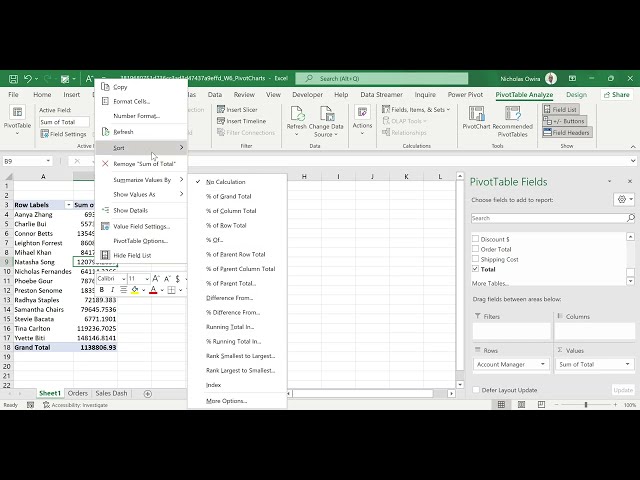Open the Sum of Total dropdown in Values
640x480 pixels.
pos(627,364)
